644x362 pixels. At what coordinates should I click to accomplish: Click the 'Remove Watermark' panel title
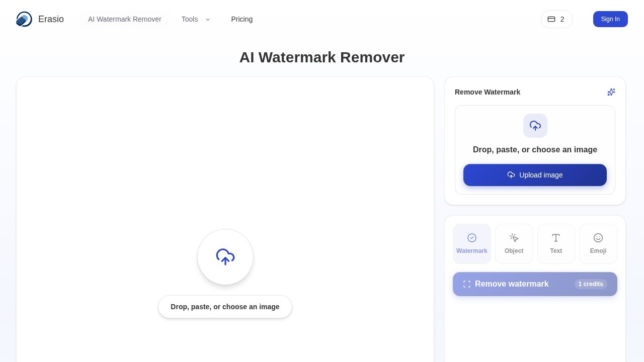click(488, 92)
